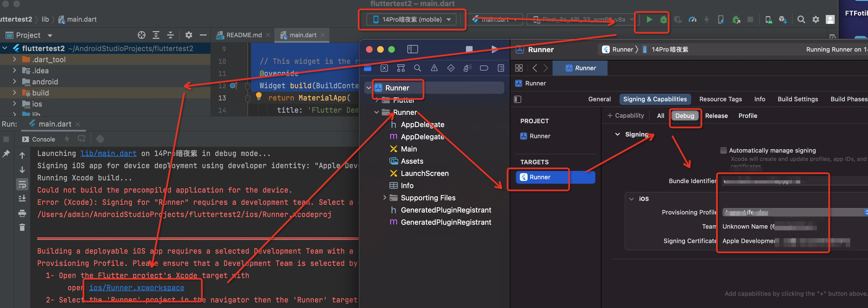This screenshot has width=868, height=308.
Task: Toggle the targets list sidebar in project editor
Action: 518,99
